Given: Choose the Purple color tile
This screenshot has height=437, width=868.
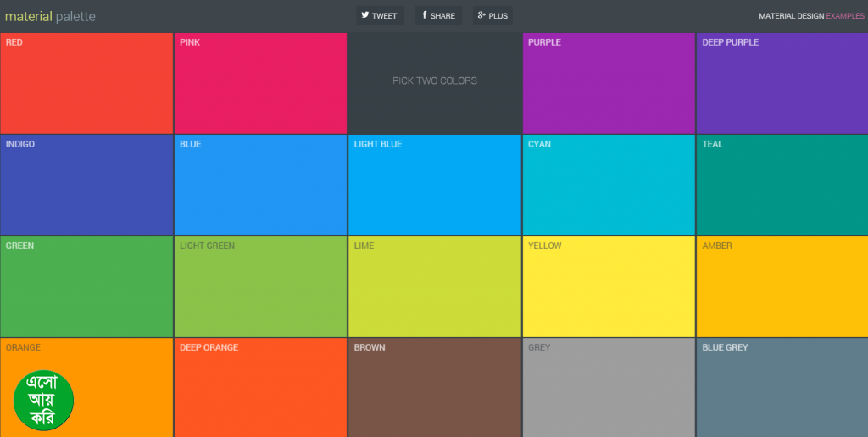Looking at the screenshot, I should (x=609, y=83).
